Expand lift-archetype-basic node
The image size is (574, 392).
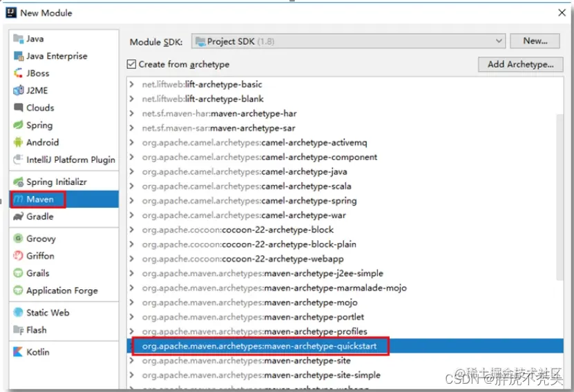132,84
